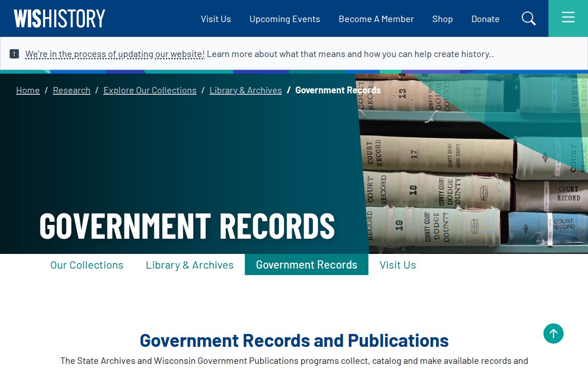The height and width of the screenshot is (368, 588).
Task: Go to Become A Member
Action: point(376,19)
